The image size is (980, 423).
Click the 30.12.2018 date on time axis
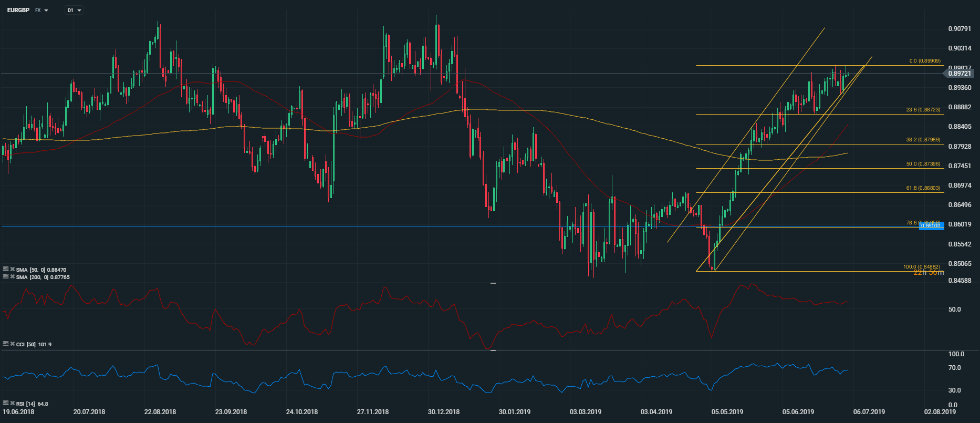(444, 412)
